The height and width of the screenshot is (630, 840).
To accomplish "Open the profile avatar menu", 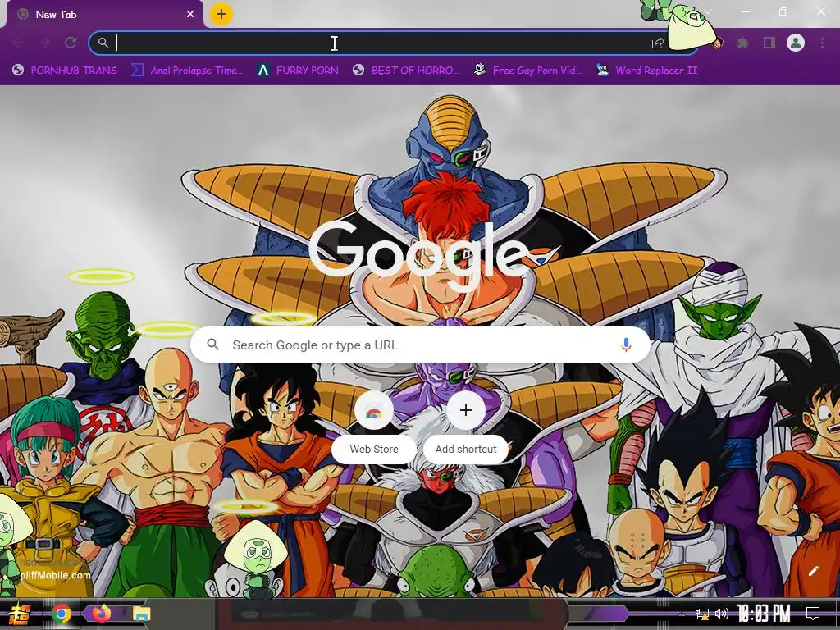I will pyautogui.click(x=796, y=43).
